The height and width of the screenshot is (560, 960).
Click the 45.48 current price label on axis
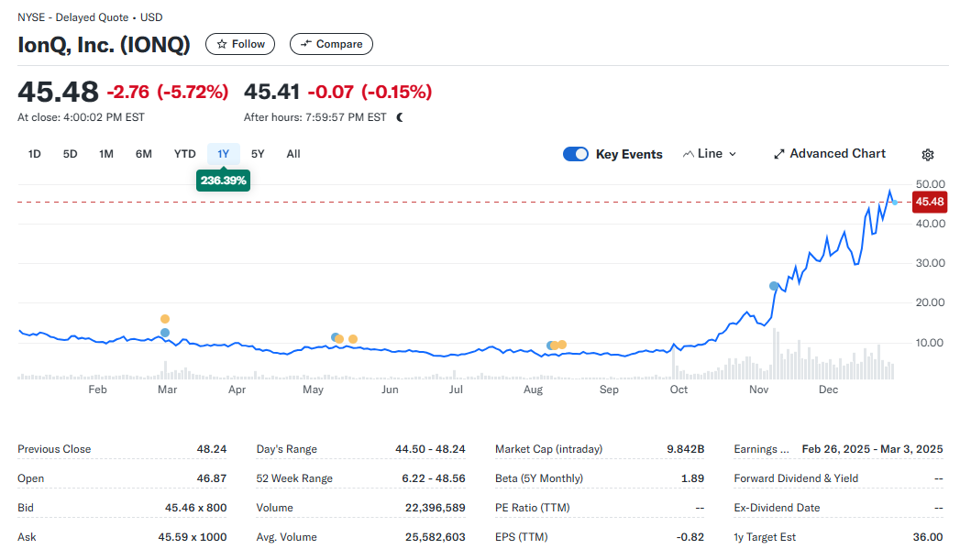click(930, 202)
